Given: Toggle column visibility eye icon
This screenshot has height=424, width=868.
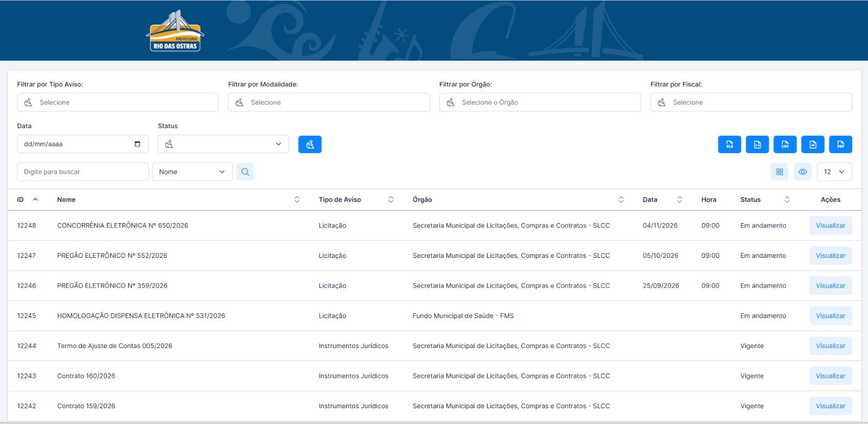Looking at the screenshot, I should [x=802, y=172].
